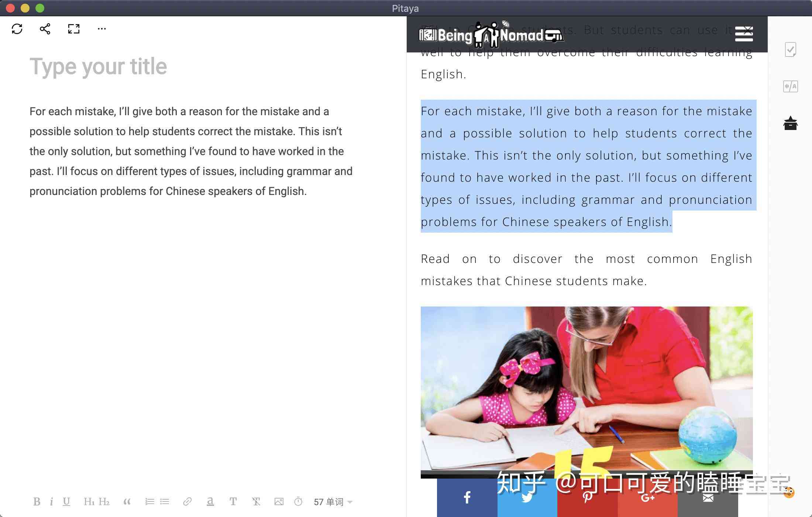Select the block quote formatting icon

[x=127, y=501]
